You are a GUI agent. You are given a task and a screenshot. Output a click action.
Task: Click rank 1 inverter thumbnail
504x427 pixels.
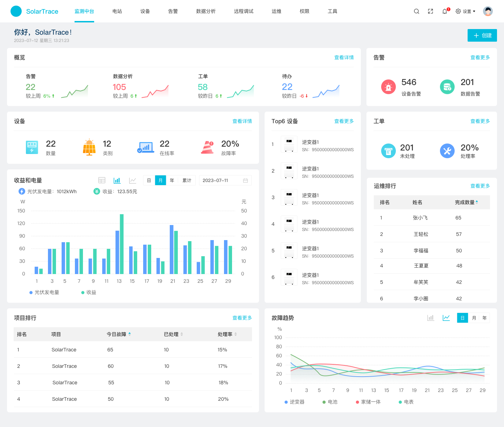(x=289, y=144)
